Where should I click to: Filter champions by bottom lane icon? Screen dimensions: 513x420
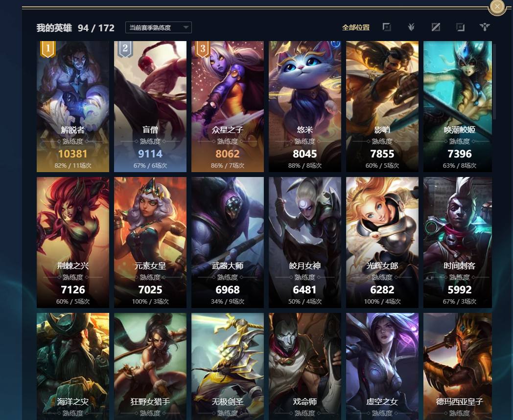tap(460, 27)
